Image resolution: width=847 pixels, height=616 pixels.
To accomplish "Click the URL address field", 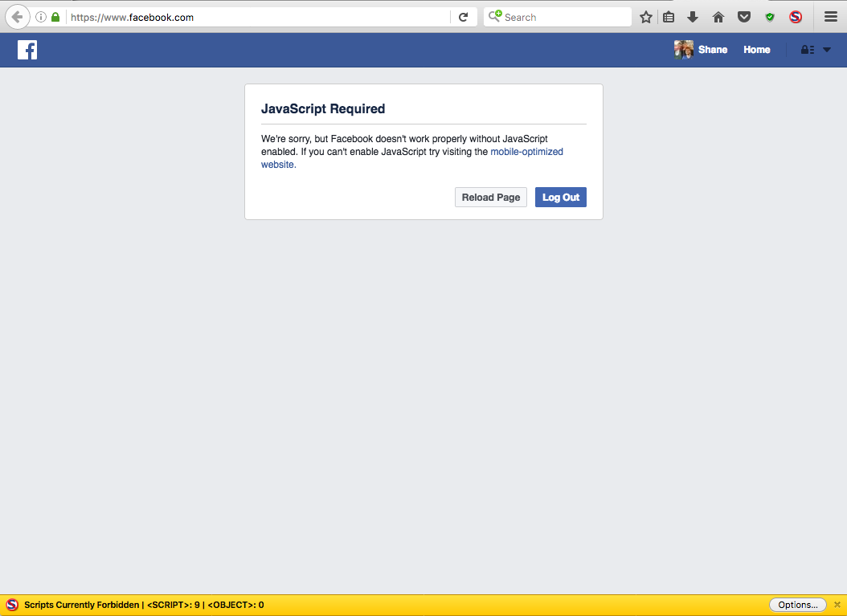I will pyautogui.click(x=258, y=18).
